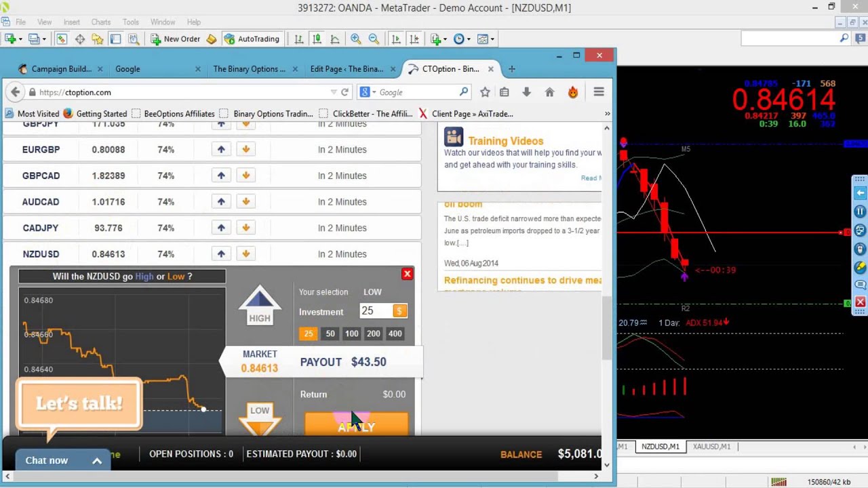
Task: Switch chart to line chart icon
Action: [335, 39]
